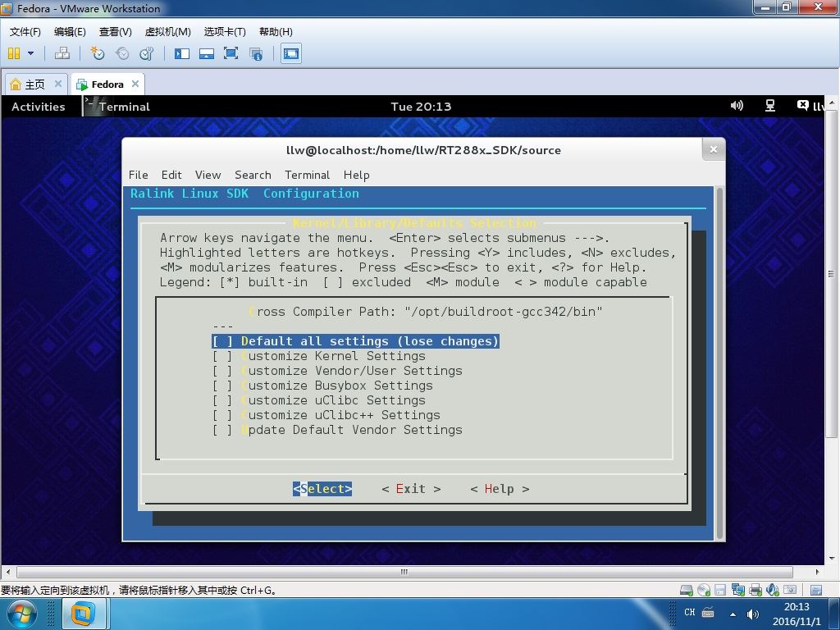
Task: Click the send Ctrl+Alt+Del toolbar icon
Action: (62, 53)
